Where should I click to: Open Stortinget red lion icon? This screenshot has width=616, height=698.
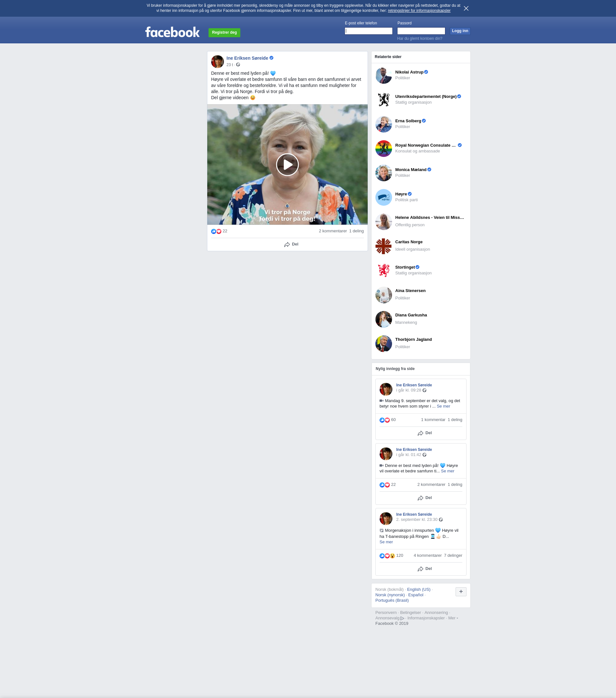point(383,271)
